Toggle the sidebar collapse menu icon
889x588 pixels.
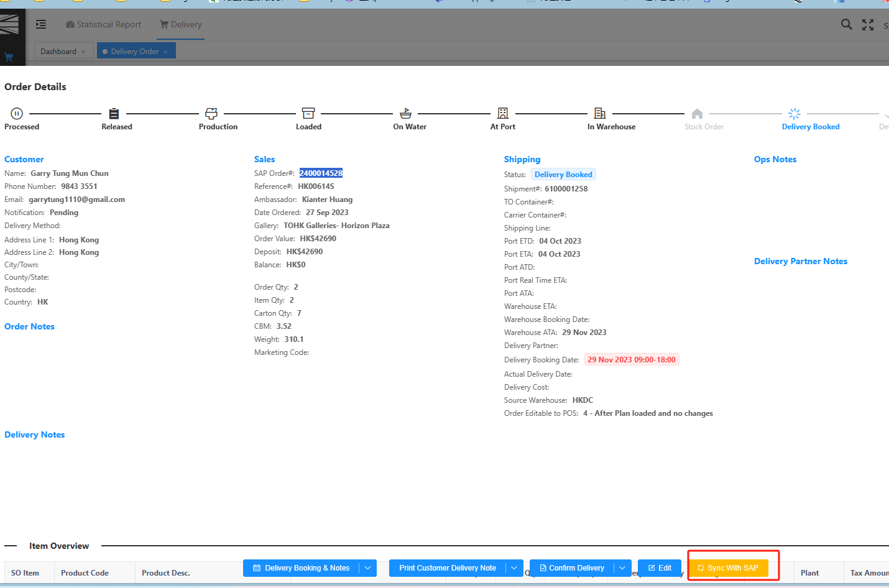[x=41, y=24]
